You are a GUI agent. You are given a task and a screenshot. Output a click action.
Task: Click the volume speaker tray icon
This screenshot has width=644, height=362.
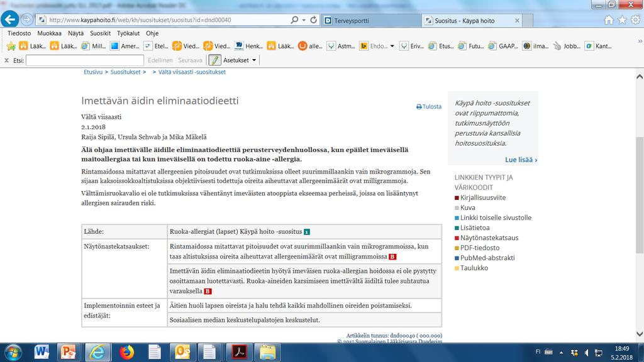coord(587,353)
